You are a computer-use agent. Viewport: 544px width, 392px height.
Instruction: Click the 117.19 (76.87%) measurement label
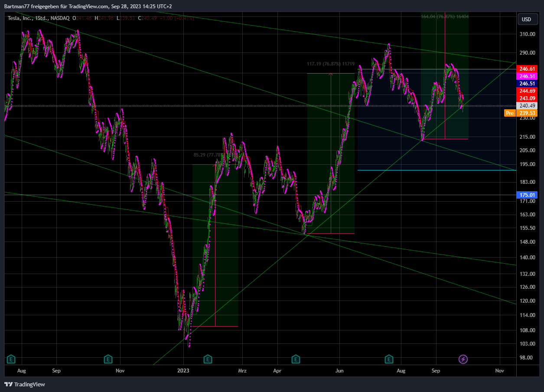pos(331,64)
